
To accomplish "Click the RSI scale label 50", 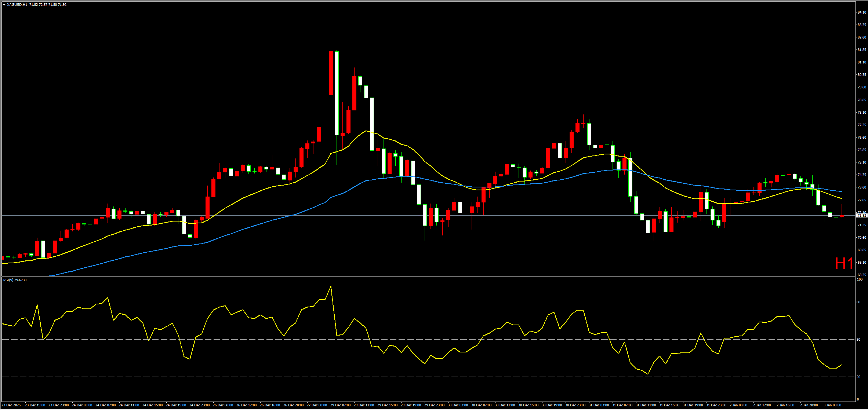I will (858, 340).
